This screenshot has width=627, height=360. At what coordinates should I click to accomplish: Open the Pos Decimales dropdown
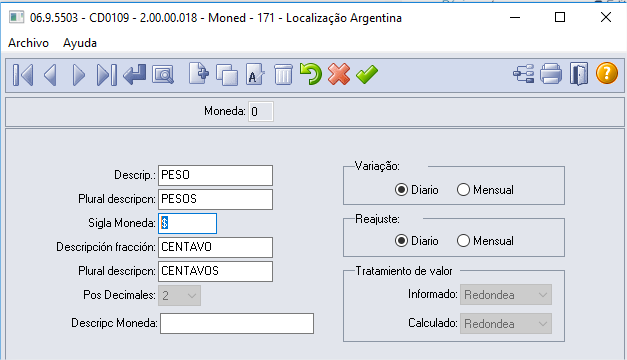180,296
